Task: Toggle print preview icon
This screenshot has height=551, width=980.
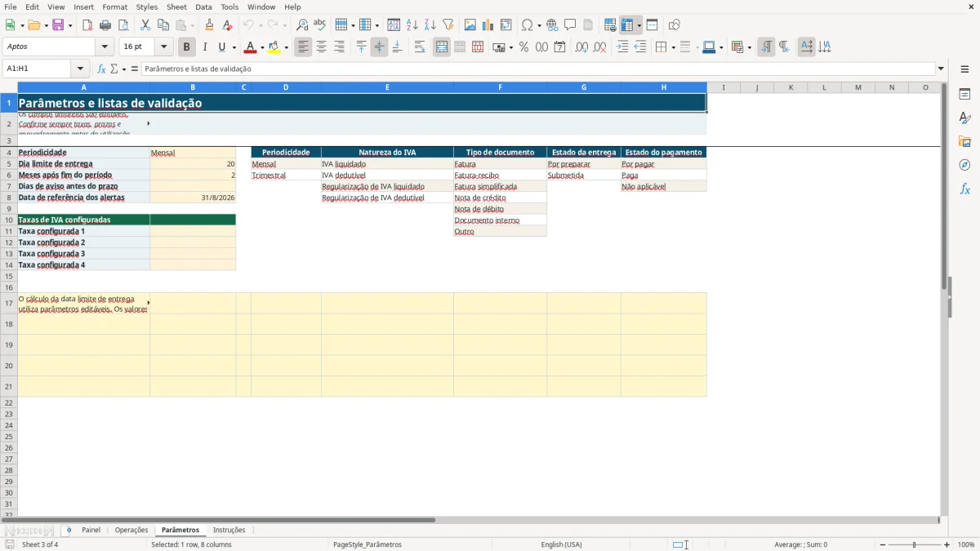Action: (x=123, y=25)
